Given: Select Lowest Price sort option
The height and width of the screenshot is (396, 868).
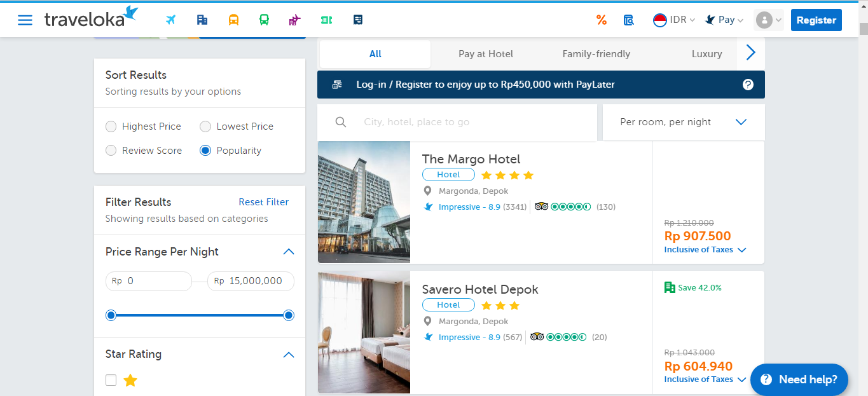Looking at the screenshot, I should click(x=205, y=126).
